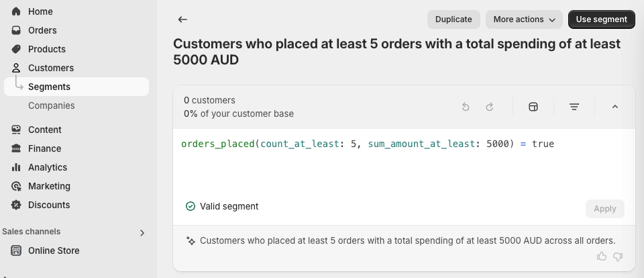Click the Duplicate button
The image size is (644, 278).
click(x=453, y=19)
